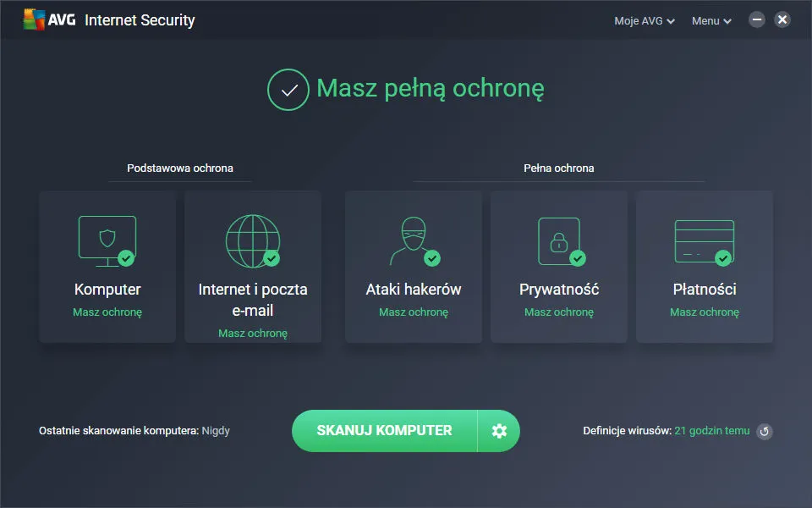Open the Komputer protection tile icon

point(107,239)
